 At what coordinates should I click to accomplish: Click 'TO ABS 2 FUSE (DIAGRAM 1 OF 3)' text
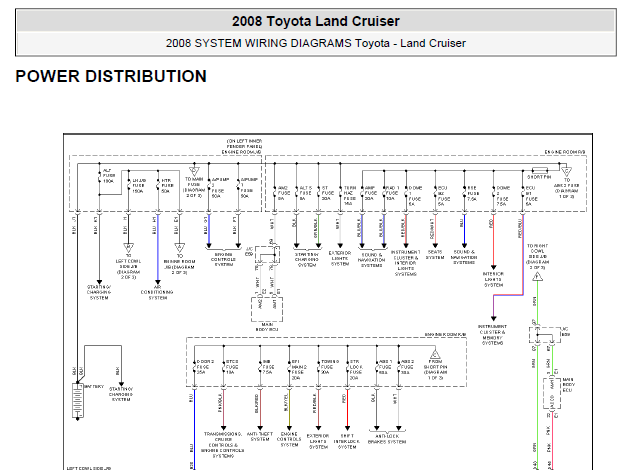point(567,188)
